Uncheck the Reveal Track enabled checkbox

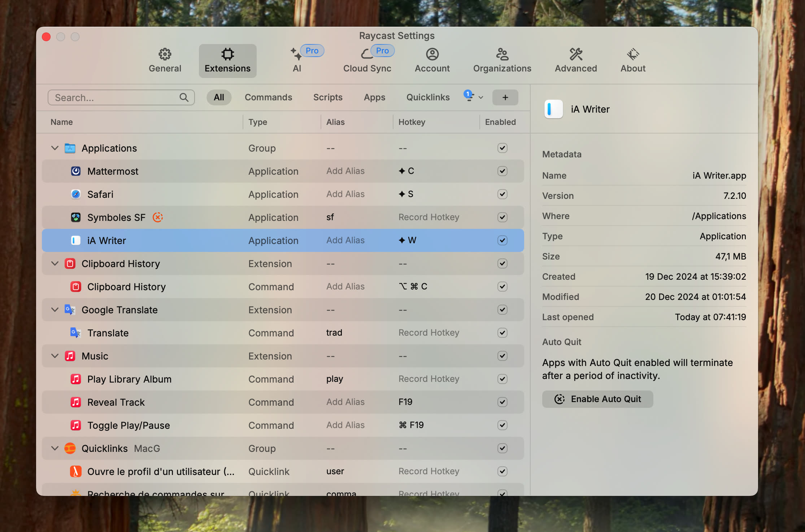tap(502, 402)
